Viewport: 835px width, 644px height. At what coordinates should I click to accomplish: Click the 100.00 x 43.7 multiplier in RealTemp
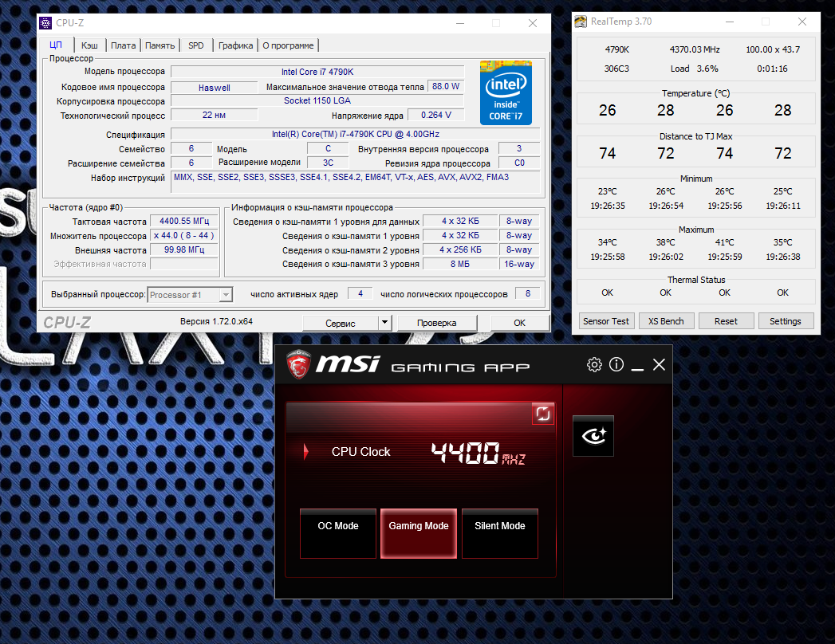[x=773, y=49]
